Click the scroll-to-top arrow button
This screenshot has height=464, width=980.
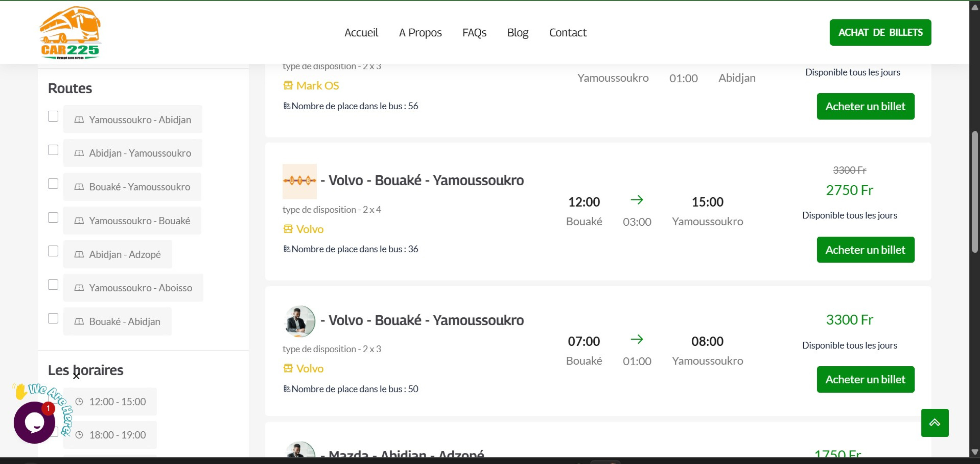[934, 422]
